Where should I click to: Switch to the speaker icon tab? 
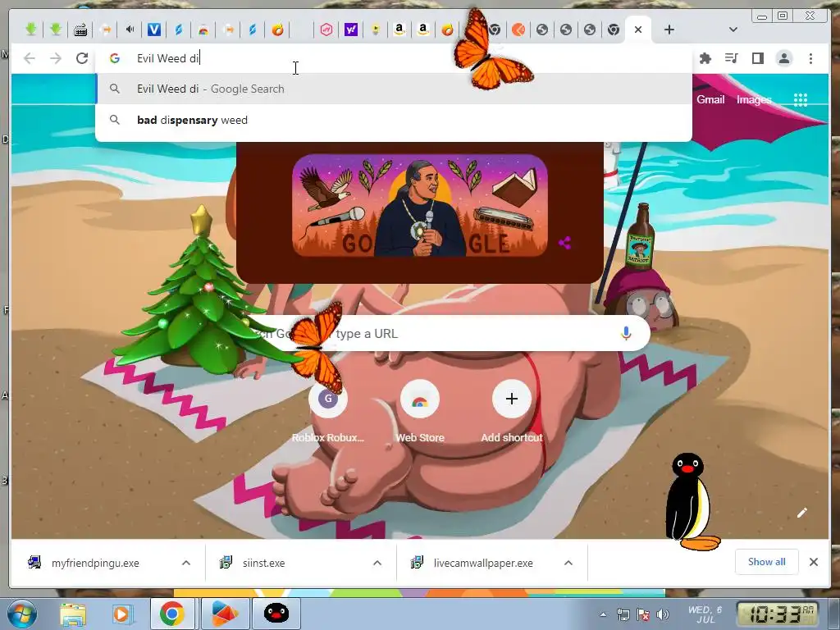point(130,30)
